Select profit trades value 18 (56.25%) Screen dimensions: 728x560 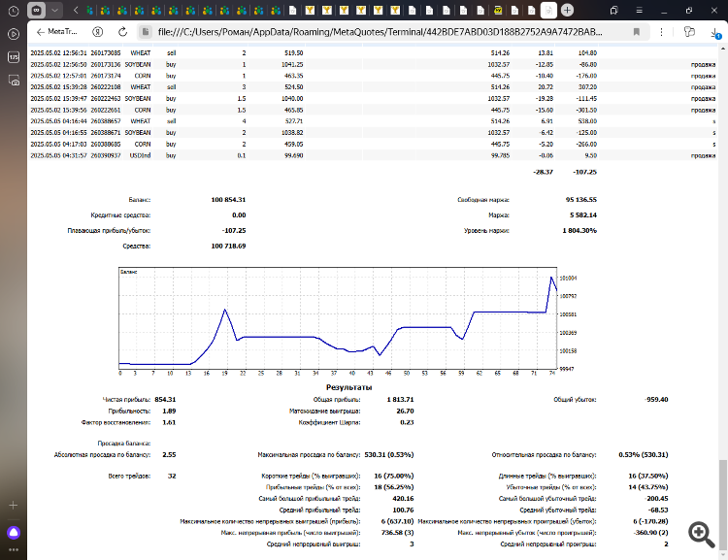pyautogui.click(x=394, y=487)
